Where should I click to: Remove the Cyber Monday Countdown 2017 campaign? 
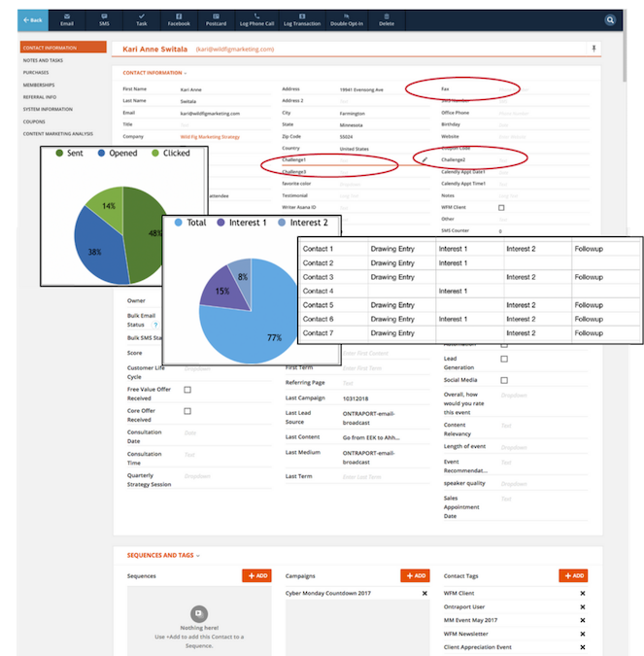pyautogui.click(x=424, y=593)
